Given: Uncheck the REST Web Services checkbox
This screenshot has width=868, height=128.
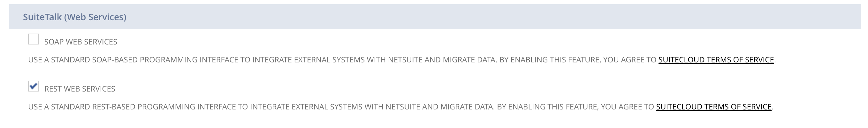Looking at the screenshot, I should pyautogui.click(x=33, y=86).
